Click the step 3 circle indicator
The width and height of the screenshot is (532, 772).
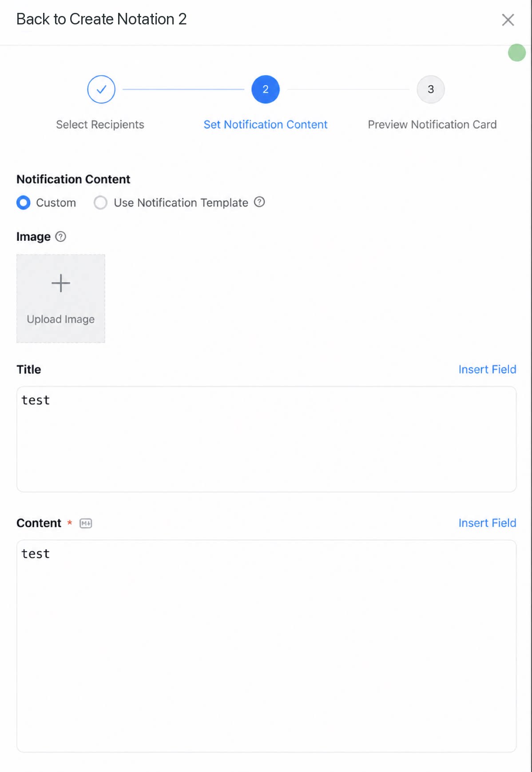click(431, 89)
